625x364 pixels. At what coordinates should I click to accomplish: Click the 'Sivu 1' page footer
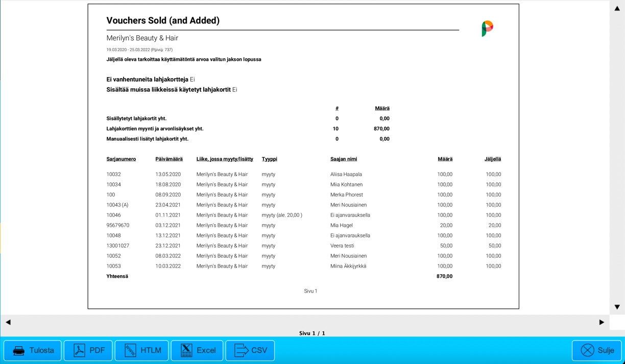pyautogui.click(x=310, y=291)
